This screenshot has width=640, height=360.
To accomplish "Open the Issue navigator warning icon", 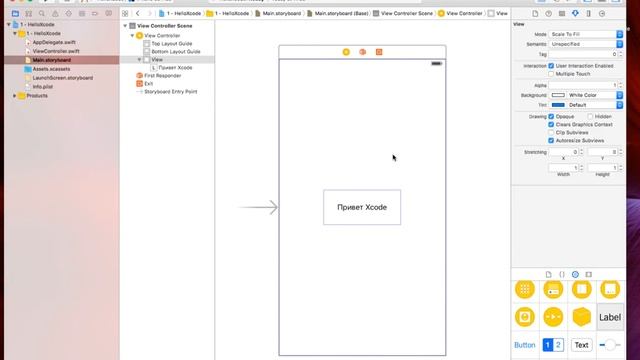I will [x=55, y=13].
